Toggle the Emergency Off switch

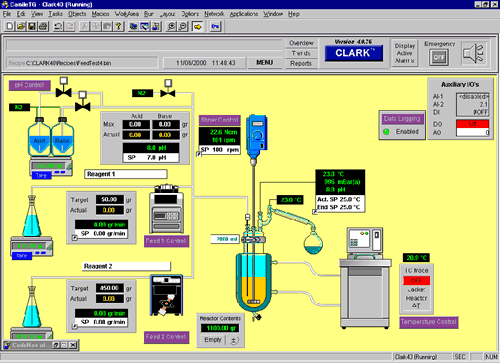pos(438,57)
